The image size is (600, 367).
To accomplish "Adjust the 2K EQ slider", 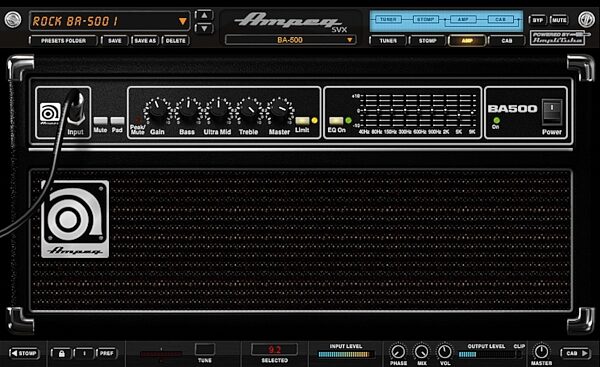I will [445, 110].
